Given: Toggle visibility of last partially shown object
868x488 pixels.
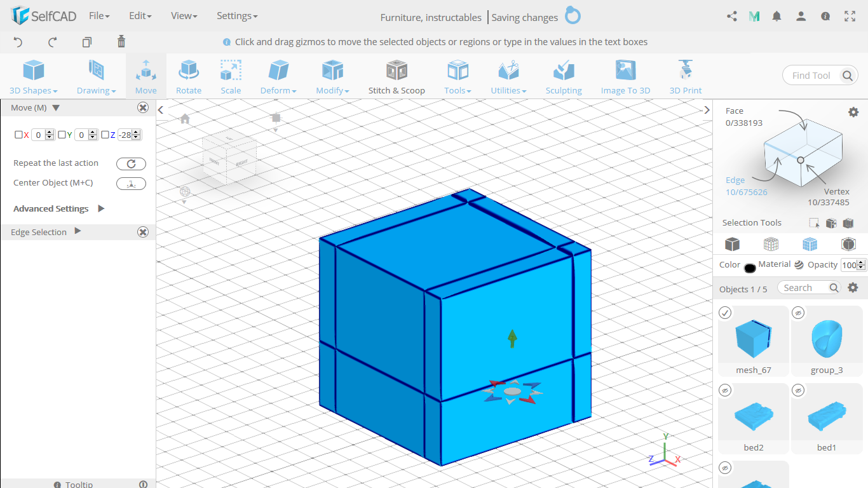Looking at the screenshot, I should pos(726,468).
